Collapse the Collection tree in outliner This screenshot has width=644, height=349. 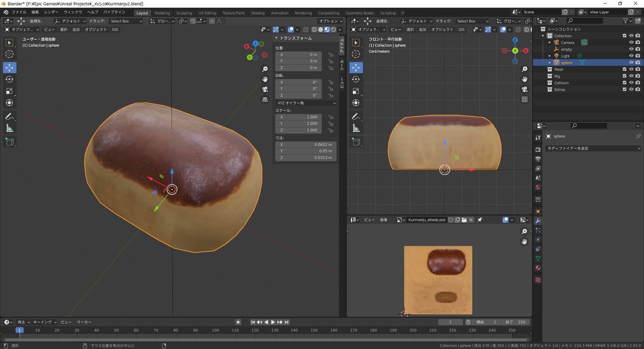tap(543, 36)
